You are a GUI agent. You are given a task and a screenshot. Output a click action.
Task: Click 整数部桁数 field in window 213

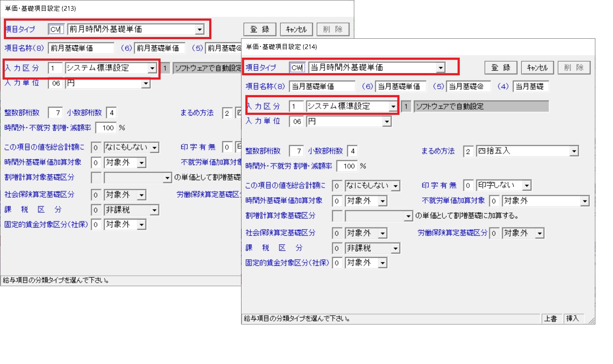pos(56,113)
